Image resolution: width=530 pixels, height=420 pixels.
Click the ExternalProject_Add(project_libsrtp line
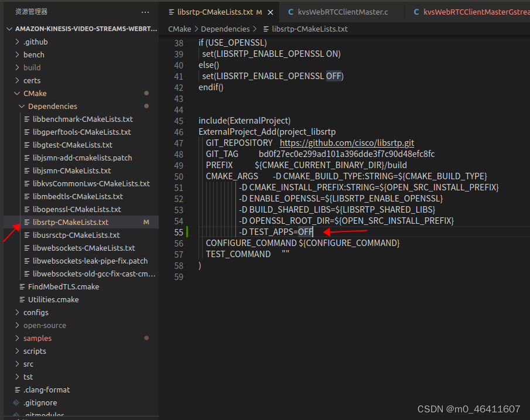267,132
